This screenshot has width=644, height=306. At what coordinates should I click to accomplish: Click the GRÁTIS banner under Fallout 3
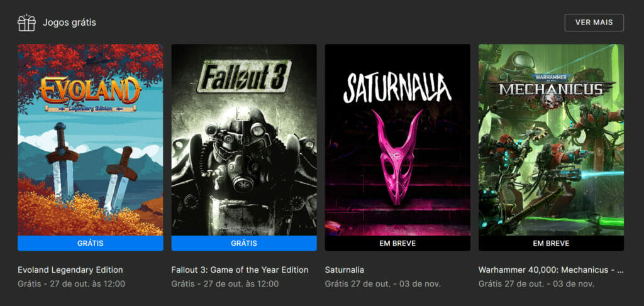pyautogui.click(x=243, y=243)
